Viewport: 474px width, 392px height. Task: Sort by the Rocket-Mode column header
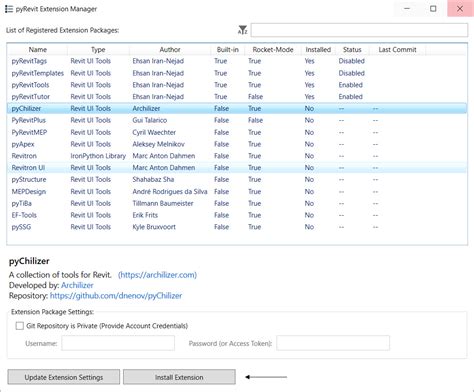pyautogui.click(x=273, y=50)
